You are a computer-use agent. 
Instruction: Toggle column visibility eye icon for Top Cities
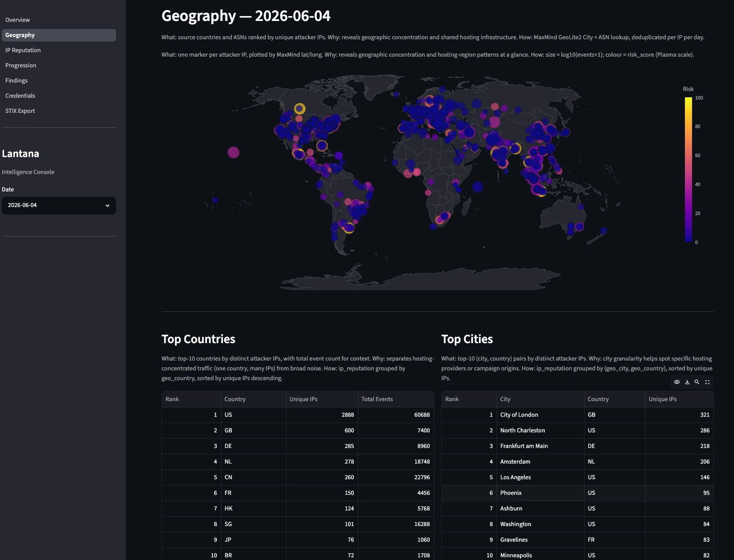(x=677, y=382)
